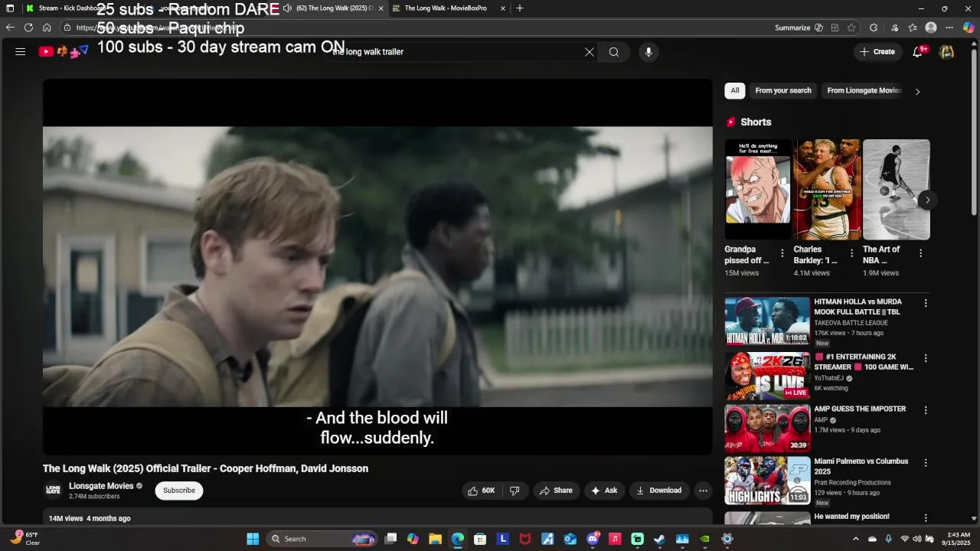This screenshot has width=980, height=551.
Task: Open the YouTube hamburger guide menu
Action: [x=21, y=52]
